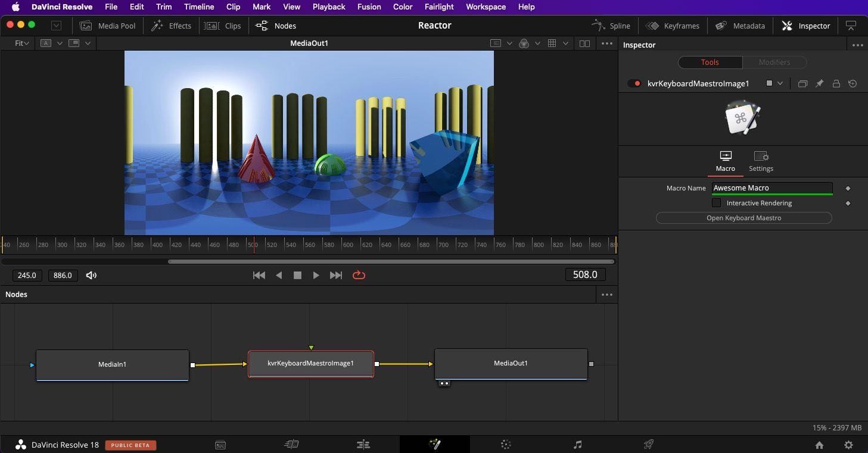Add keyframe for Interactive Rendering

(848, 203)
